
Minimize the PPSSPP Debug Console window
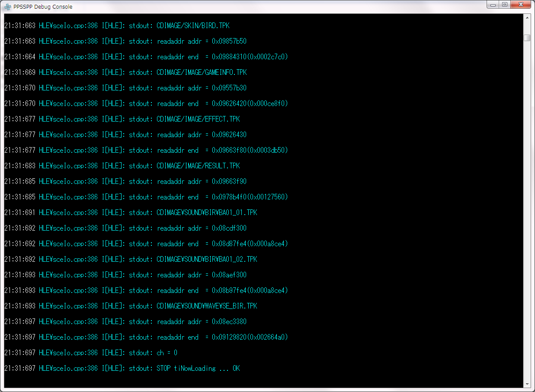point(493,5)
